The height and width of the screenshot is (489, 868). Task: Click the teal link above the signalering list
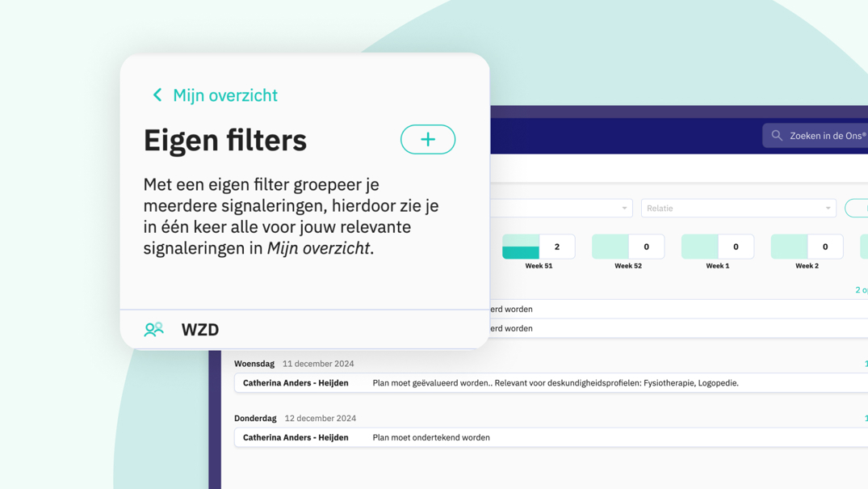pyautogui.click(x=860, y=289)
